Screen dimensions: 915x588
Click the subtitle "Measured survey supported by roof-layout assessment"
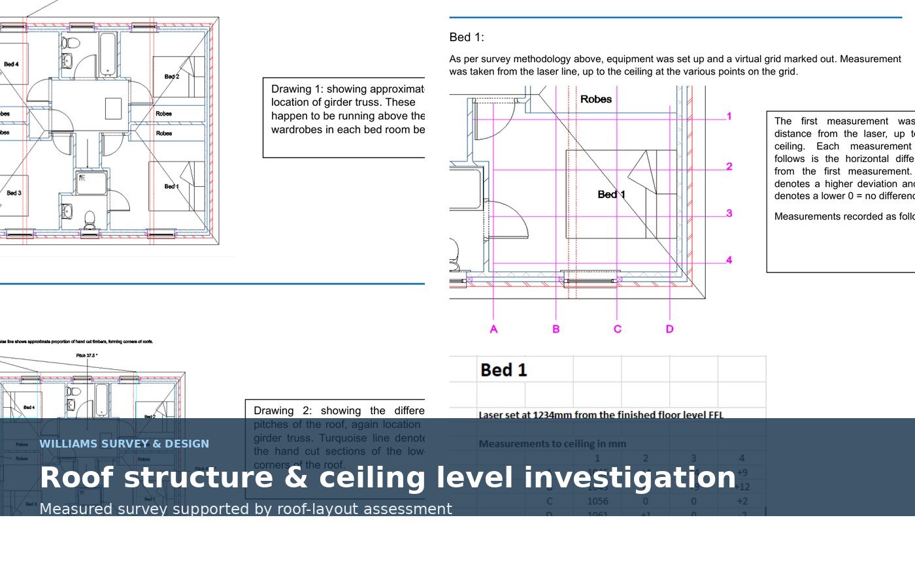point(246,509)
